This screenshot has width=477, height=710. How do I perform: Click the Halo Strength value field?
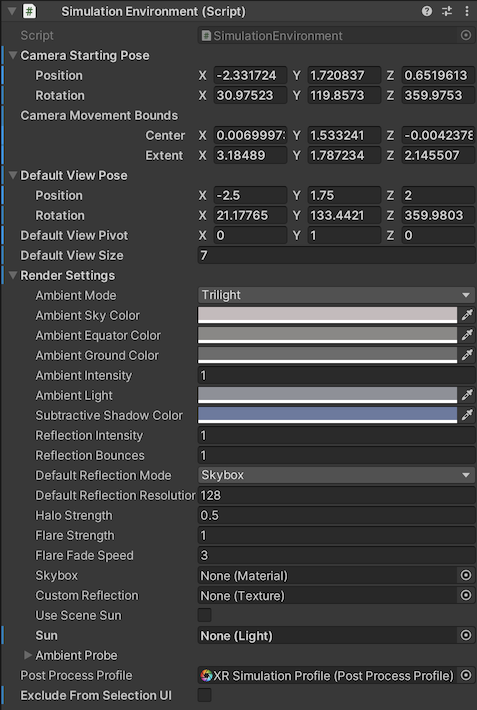tap(336, 515)
